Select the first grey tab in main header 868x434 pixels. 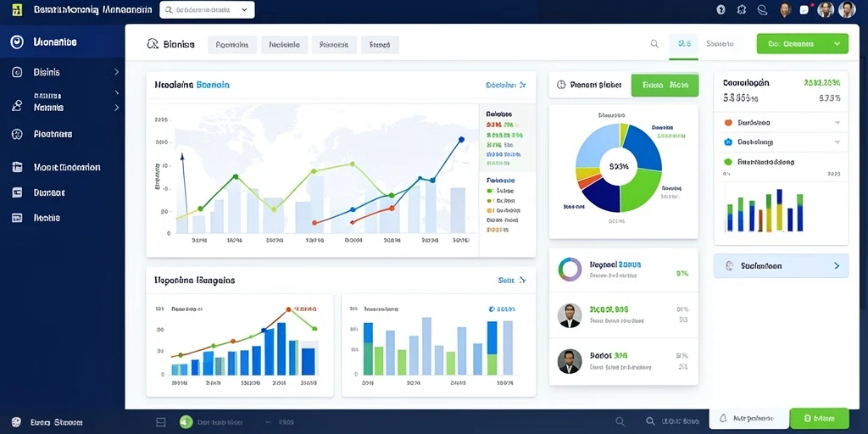click(232, 45)
